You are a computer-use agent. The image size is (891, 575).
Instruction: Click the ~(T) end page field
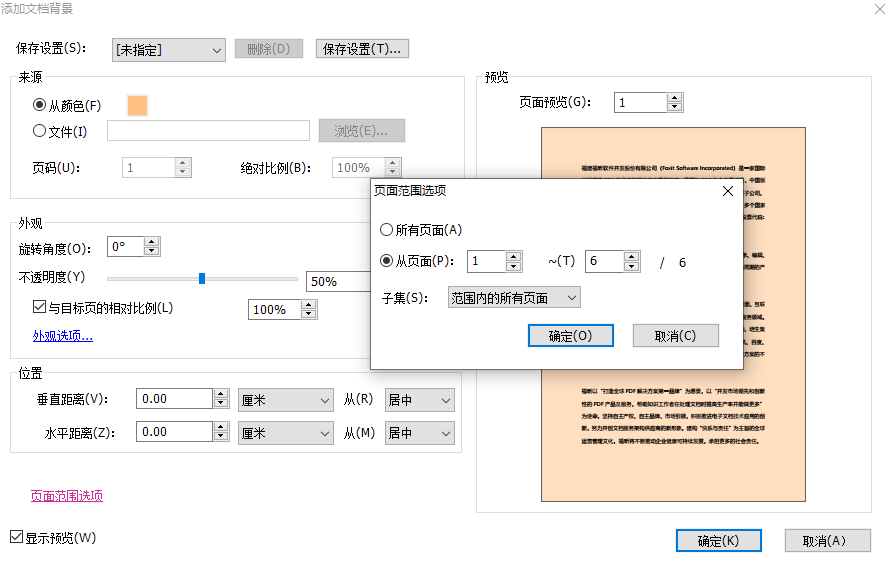[605, 261]
